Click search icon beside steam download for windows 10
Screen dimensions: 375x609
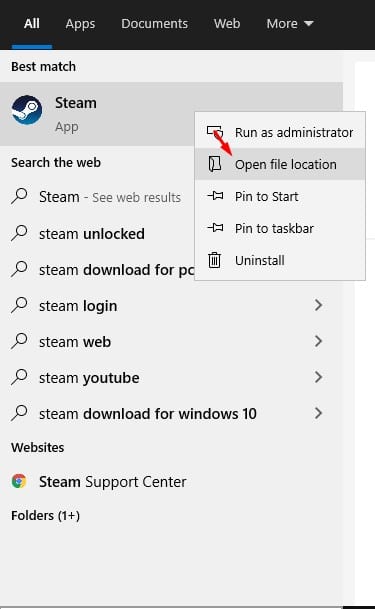[19, 413]
